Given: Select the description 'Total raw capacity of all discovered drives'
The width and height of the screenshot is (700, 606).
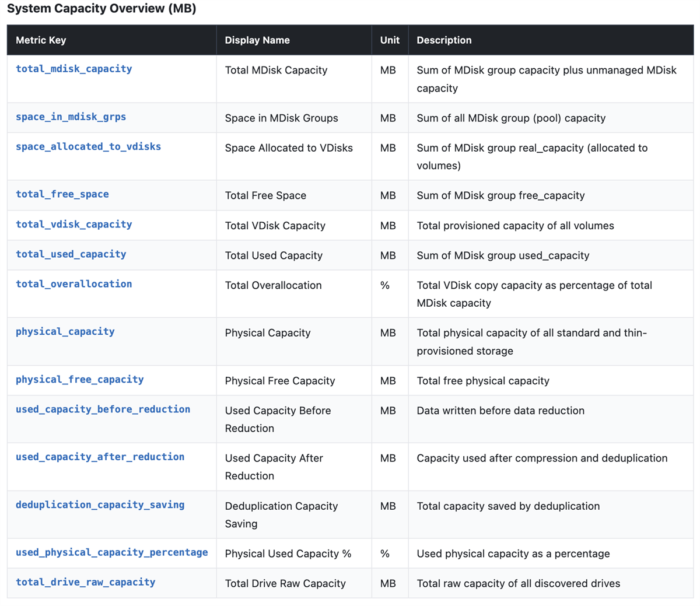Looking at the screenshot, I should point(519,583).
